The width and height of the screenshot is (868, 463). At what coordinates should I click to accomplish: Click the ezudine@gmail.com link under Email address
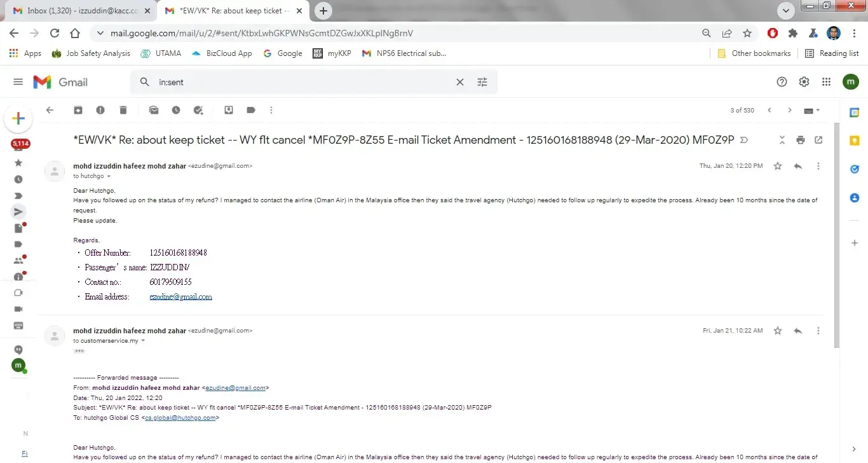(x=180, y=297)
